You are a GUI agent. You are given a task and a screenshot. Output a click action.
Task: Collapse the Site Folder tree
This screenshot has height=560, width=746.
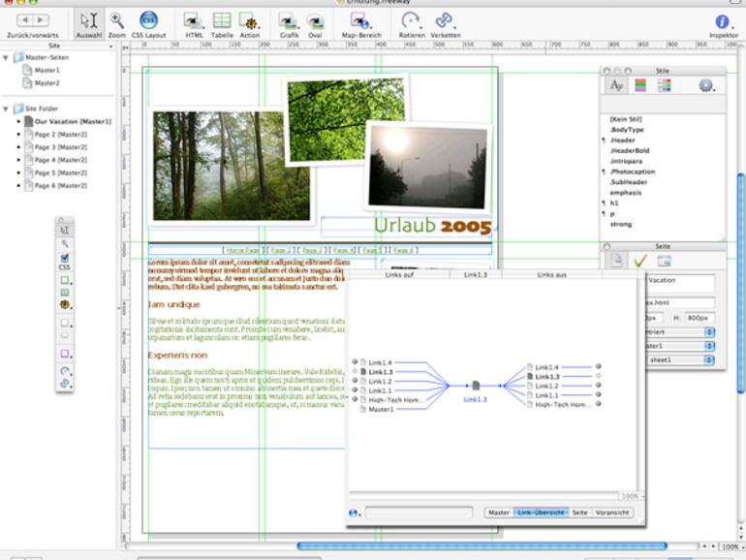tap(6, 109)
